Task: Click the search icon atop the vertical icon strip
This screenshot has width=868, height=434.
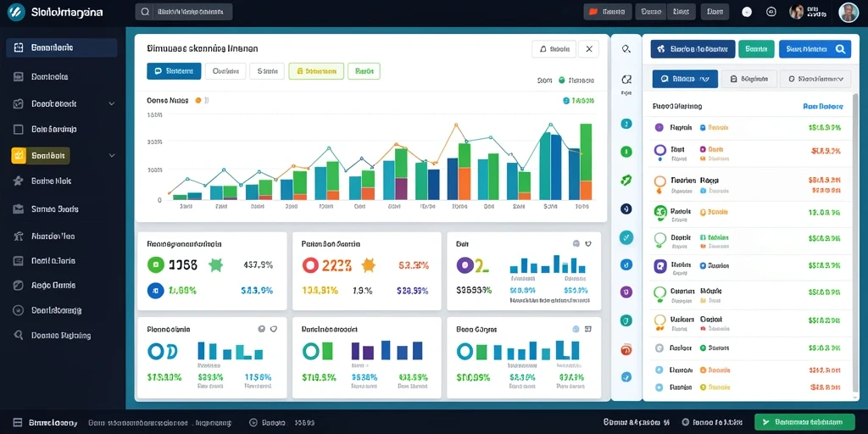Action: [x=626, y=49]
